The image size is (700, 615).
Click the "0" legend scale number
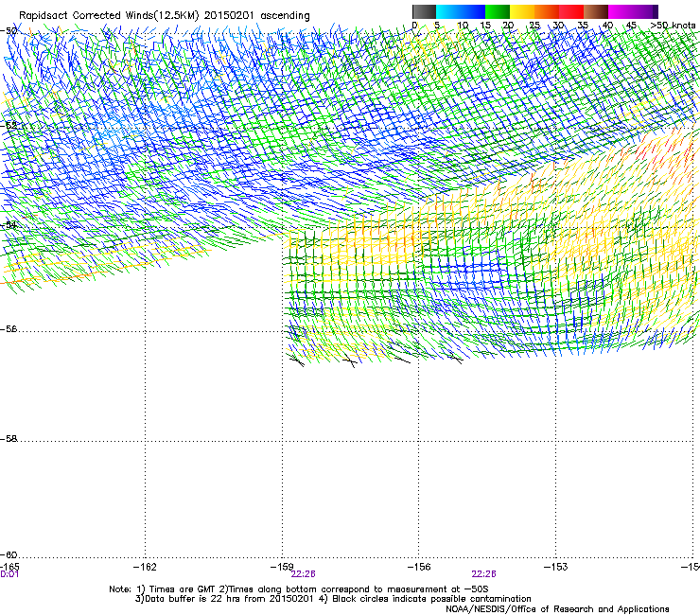pyautogui.click(x=414, y=26)
